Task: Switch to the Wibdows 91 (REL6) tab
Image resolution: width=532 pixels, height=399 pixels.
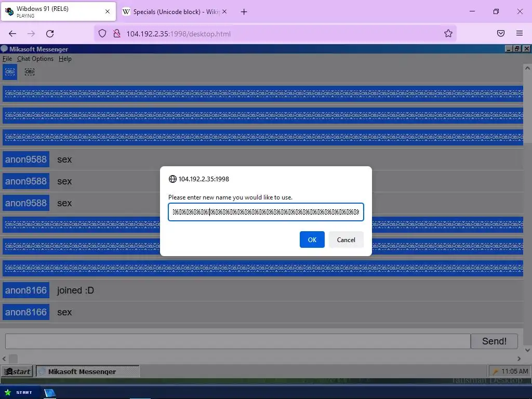Action: (58, 11)
